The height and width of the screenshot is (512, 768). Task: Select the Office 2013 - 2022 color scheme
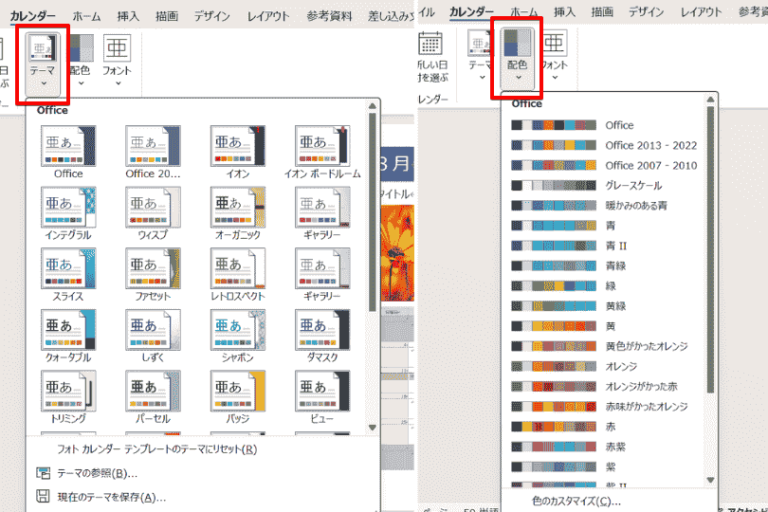604,146
